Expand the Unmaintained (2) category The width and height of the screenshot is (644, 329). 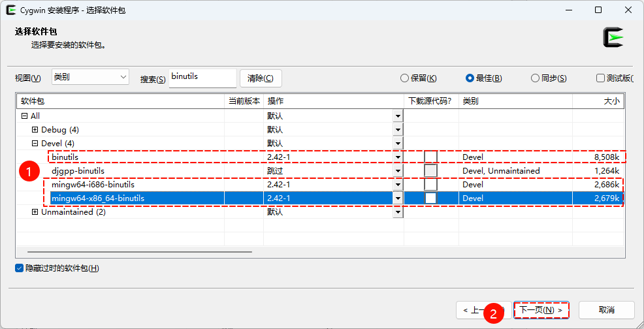[x=35, y=212]
